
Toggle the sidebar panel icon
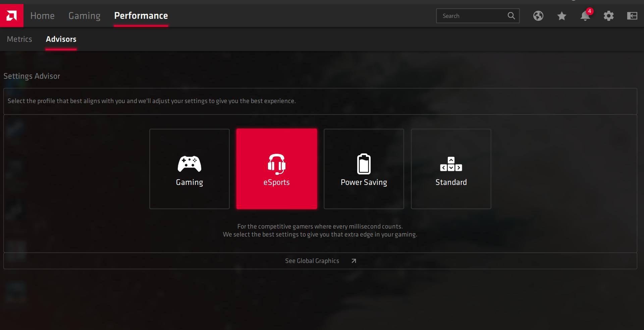[632, 16]
